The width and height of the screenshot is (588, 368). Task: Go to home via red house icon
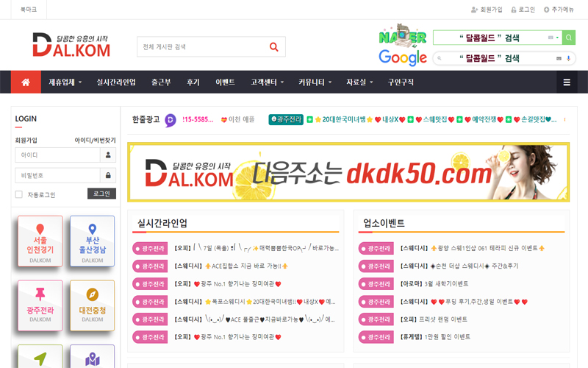pyautogui.click(x=26, y=82)
